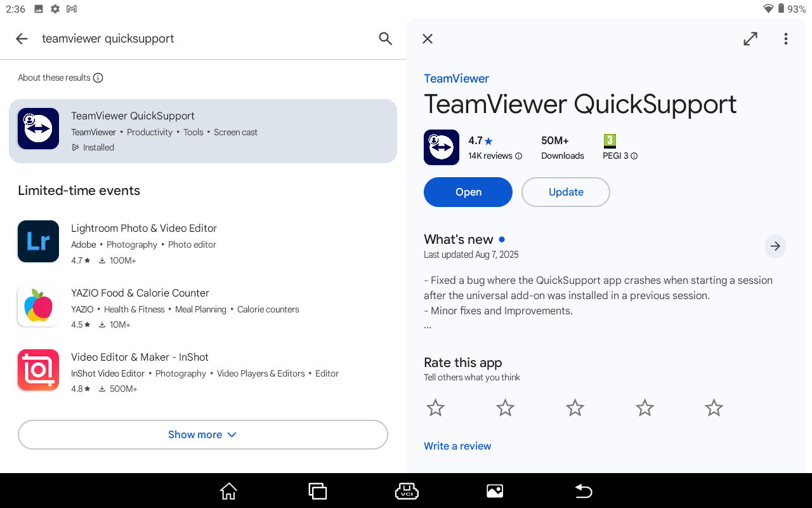Rate the app five stars
Screen dimensions: 812x508
[x=714, y=408]
